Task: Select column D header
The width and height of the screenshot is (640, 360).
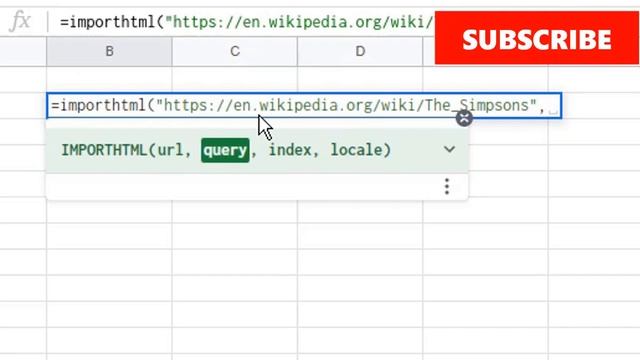Action: 360,51
